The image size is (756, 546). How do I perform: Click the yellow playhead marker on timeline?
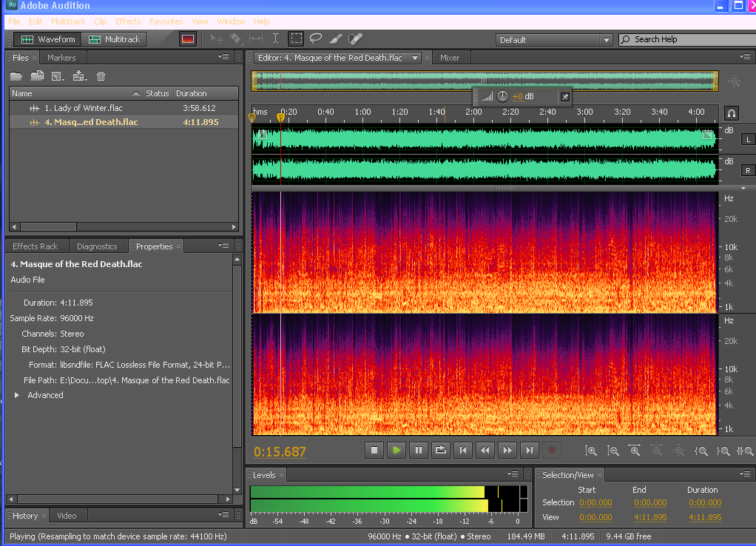click(280, 117)
